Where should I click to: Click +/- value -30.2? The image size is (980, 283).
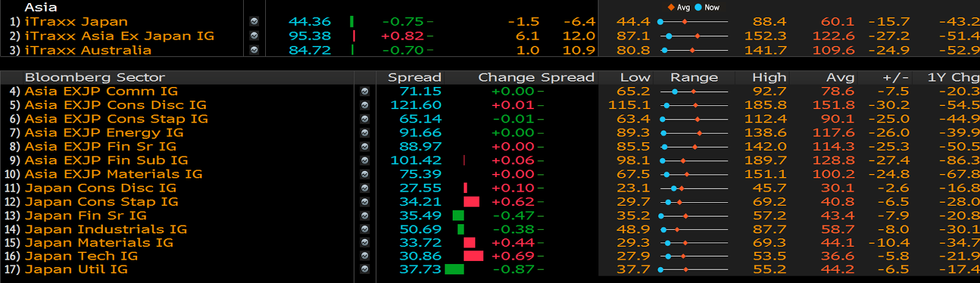tap(889, 105)
